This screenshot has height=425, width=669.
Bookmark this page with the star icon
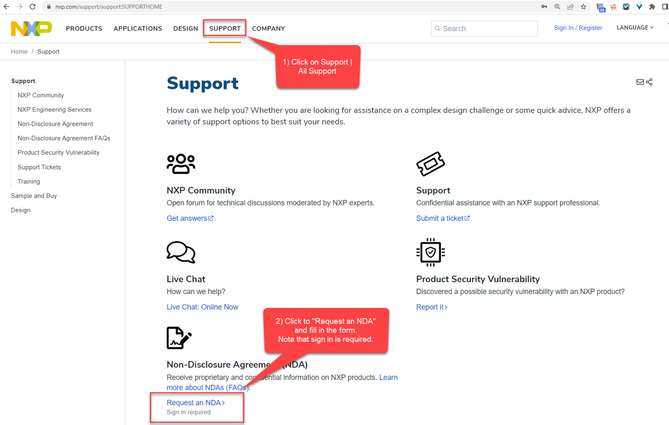[583, 6]
